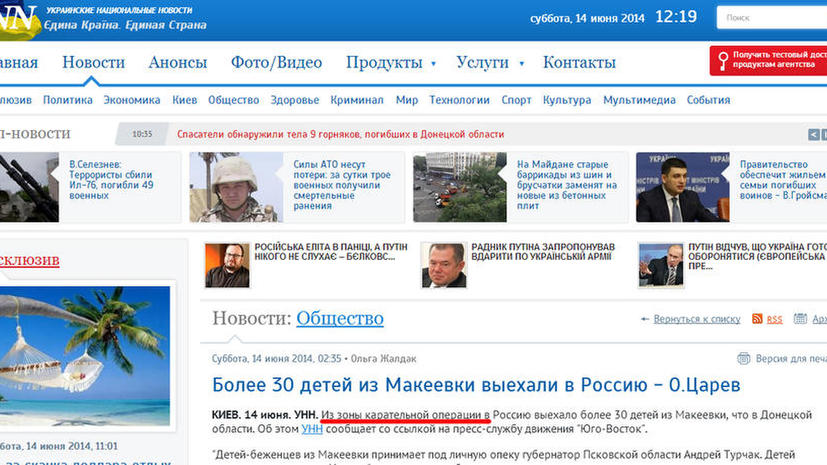Click the back arrow beside Вернуться к списку
This screenshot has height=465, width=827.
(645, 319)
